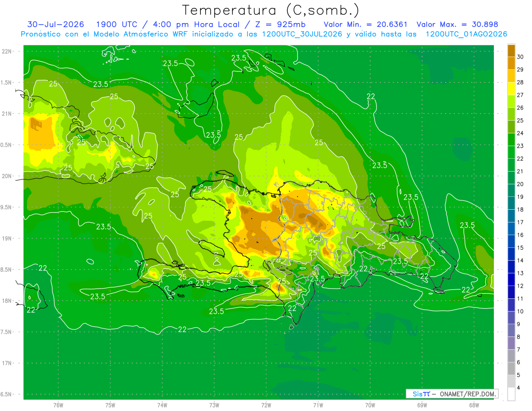Click the color scale value 17
The image size is (532, 411).
click(520, 222)
